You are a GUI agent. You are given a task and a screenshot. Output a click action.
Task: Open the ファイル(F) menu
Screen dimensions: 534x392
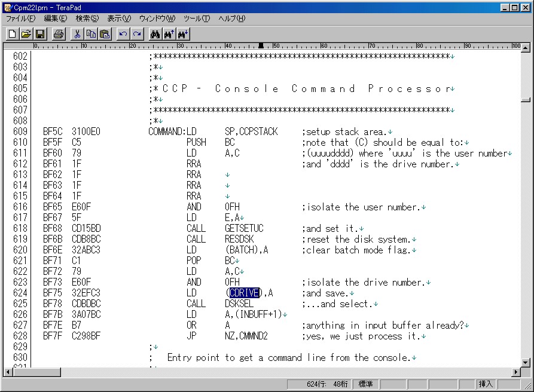pos(21,19)
